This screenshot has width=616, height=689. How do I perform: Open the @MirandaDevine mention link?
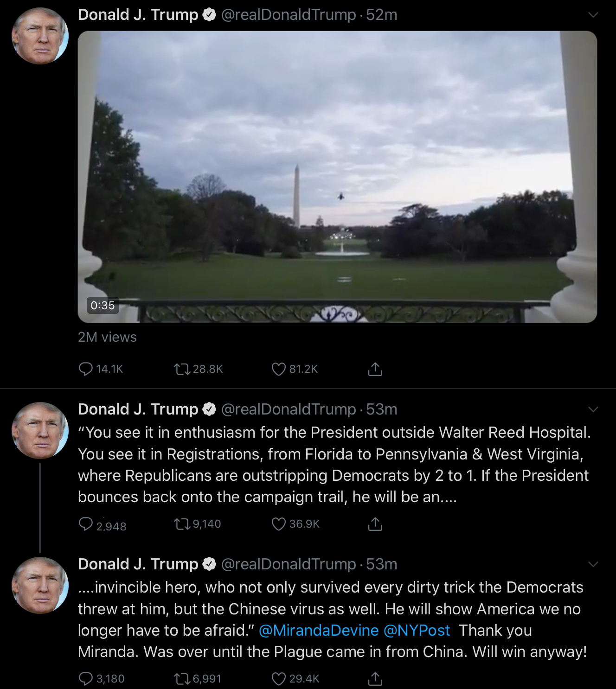pyautogui.click(x=319, y=631)
